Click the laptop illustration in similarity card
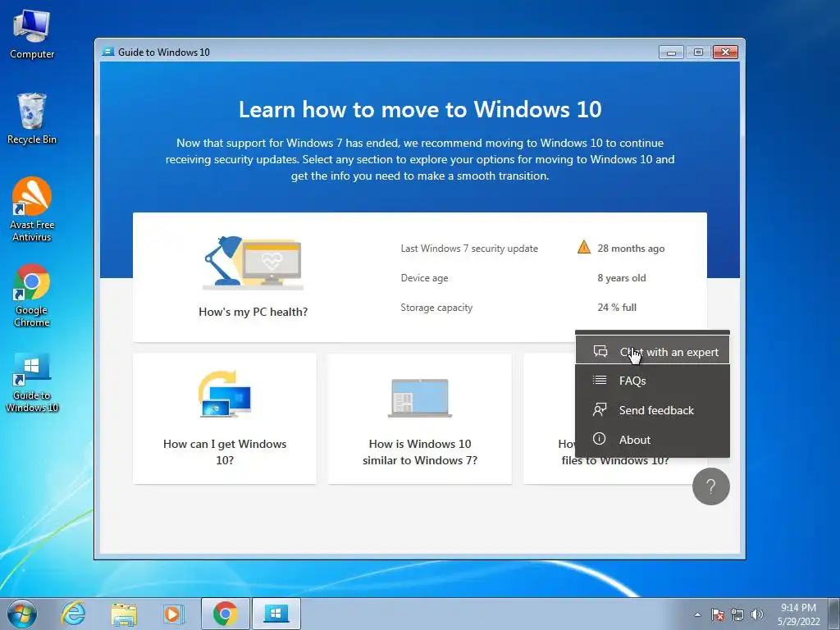 419,398
